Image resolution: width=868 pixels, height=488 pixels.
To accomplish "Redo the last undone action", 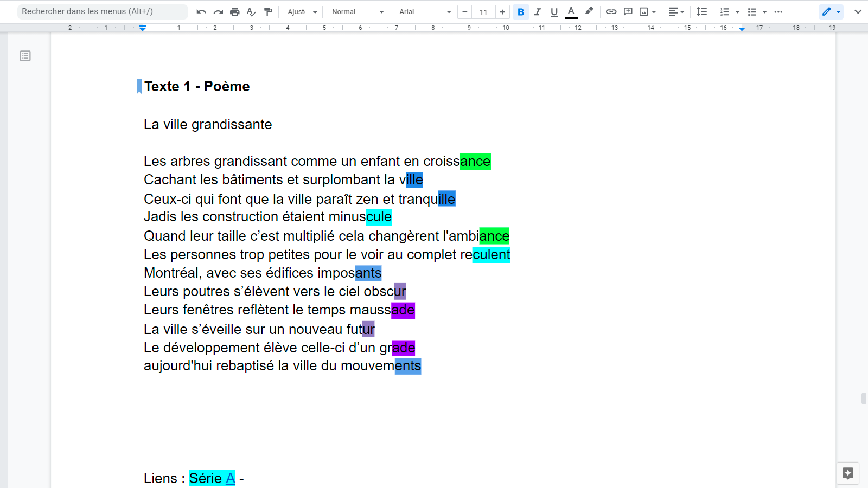I will pos(218,11).
